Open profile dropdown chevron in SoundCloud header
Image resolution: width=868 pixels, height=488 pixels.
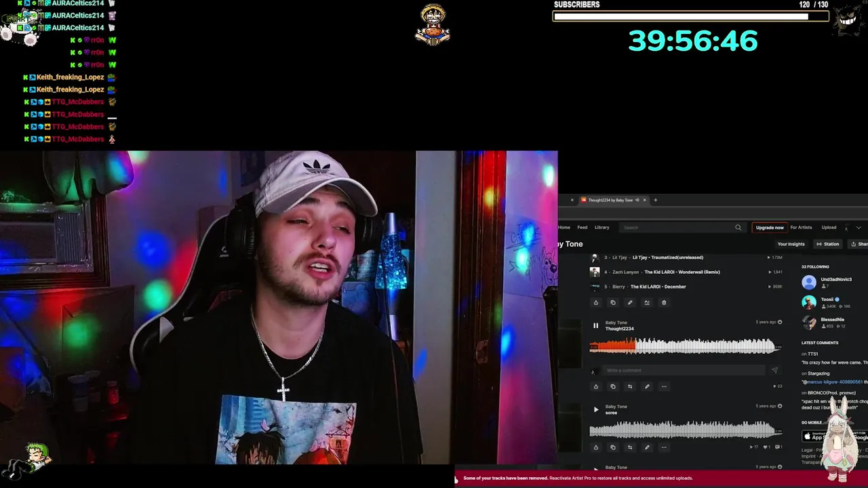[859, 228]
